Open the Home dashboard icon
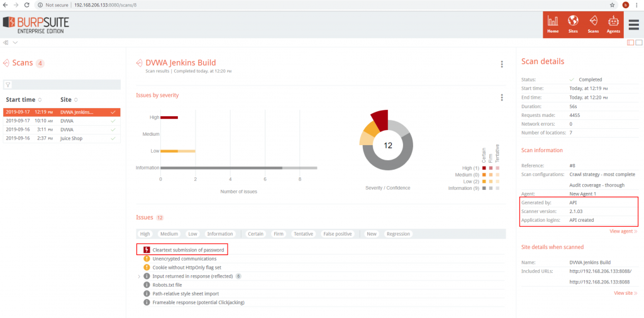 point(553,24)
